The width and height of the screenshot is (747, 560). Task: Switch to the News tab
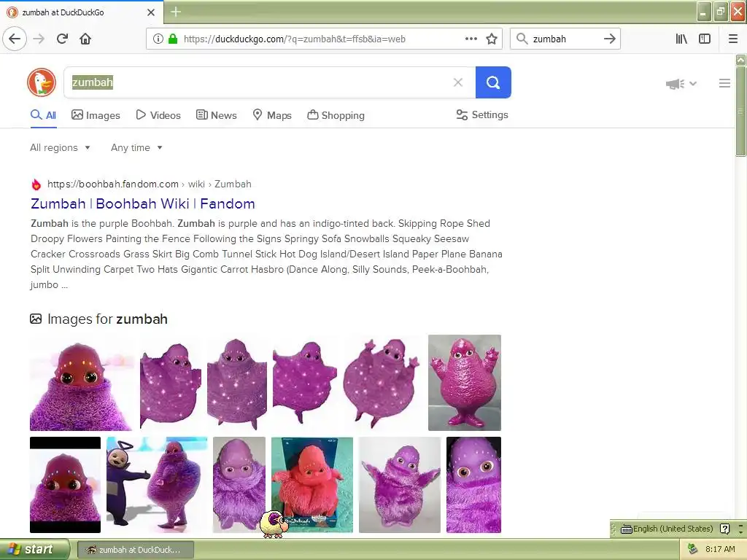[216, 115]
